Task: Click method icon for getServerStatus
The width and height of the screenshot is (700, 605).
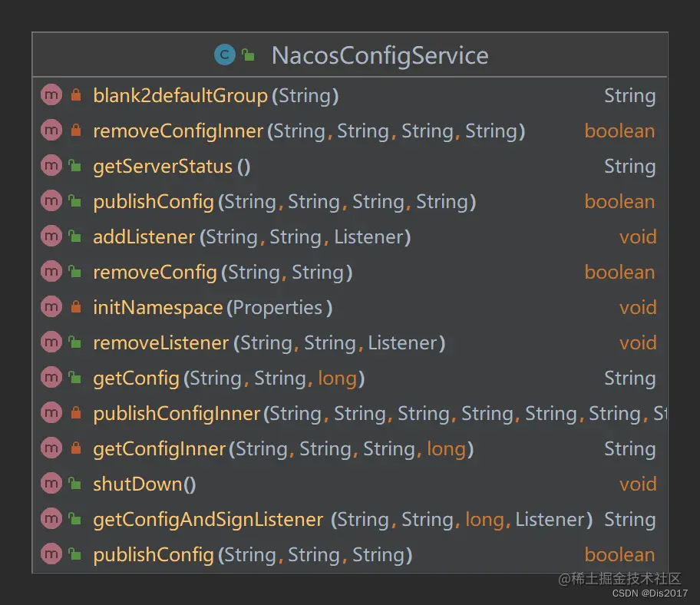Action: pyautogui.click(x=51, y=166)
